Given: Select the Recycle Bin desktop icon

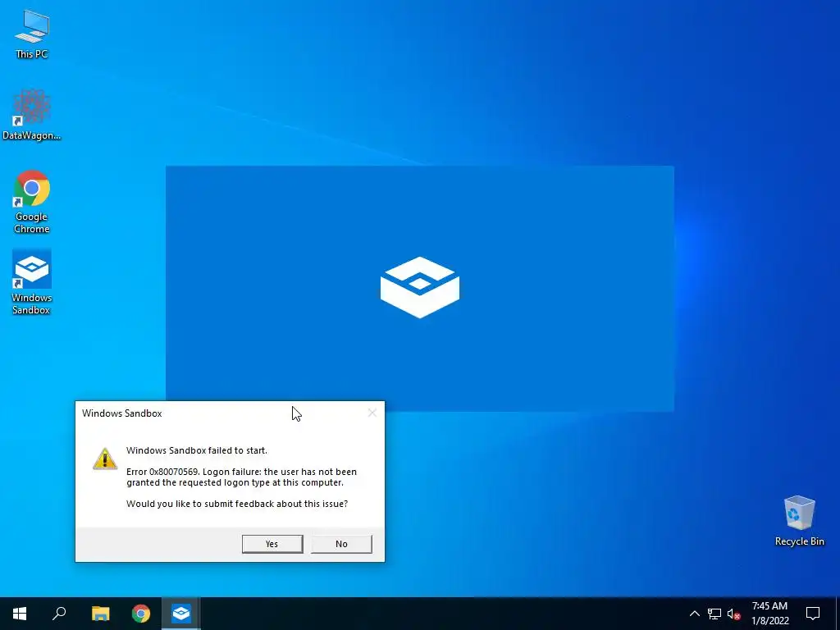Looking at the screenshot, I should [x=799, y=521].
